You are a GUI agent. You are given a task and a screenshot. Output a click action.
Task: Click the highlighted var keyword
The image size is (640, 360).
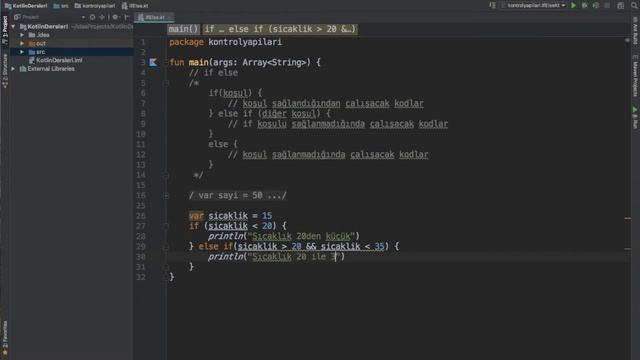tap(196, 216)
